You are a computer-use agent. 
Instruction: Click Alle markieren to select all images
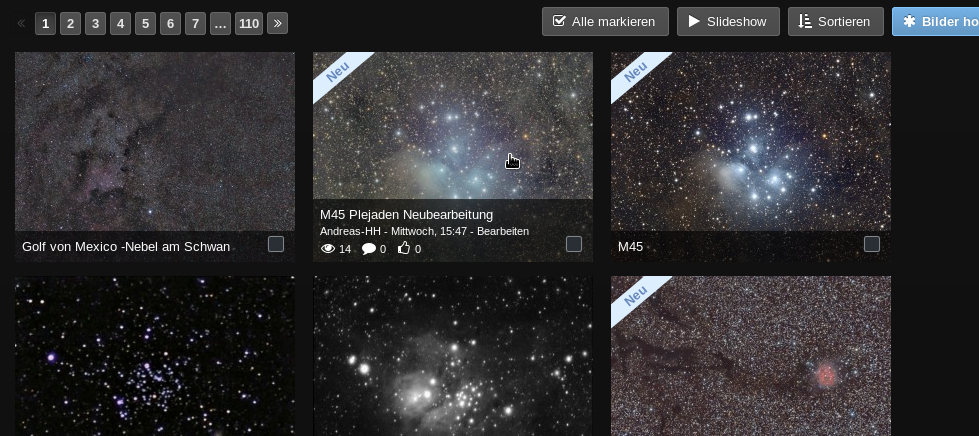(x=605, y=21)
